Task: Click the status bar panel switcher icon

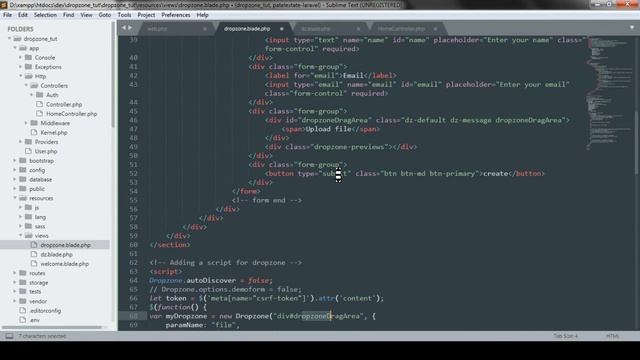Action: pyautogui.click(x=9, y=336)
